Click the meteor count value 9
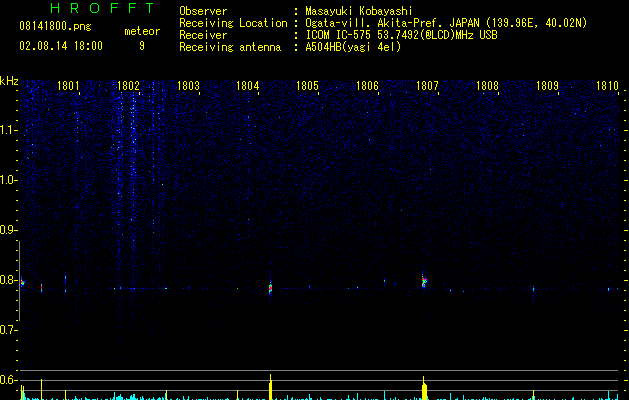 point(142,46)
